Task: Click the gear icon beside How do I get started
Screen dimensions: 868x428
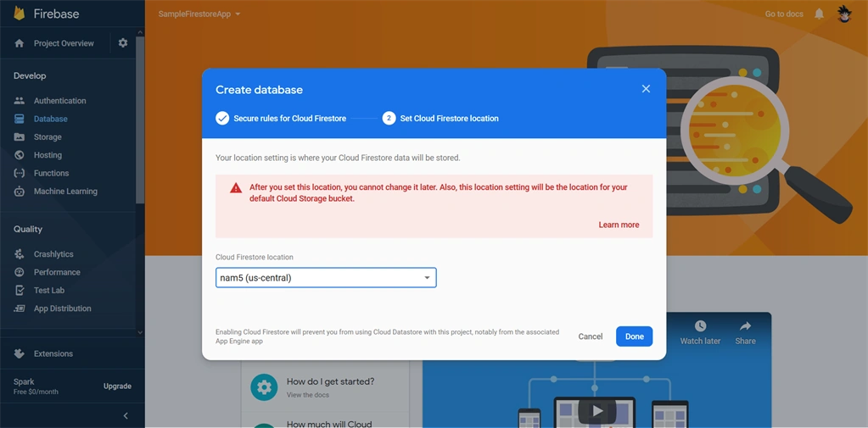Action: point(264,387)
